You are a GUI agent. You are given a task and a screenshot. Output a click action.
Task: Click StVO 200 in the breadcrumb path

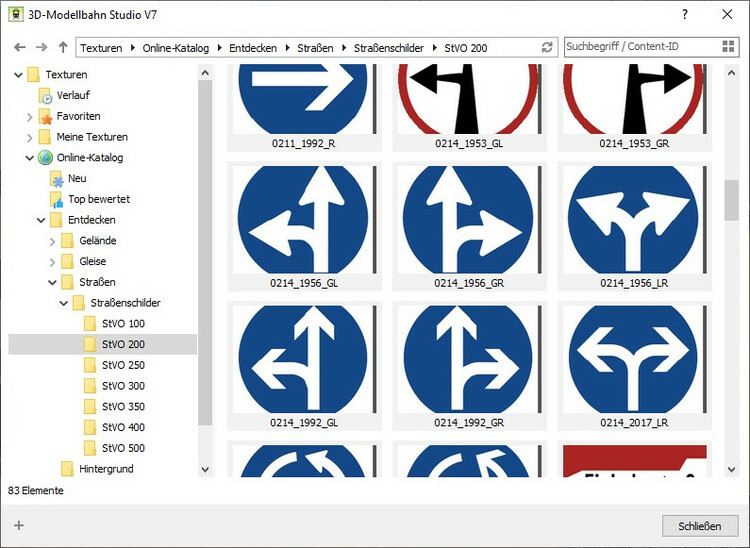[465, 48]
